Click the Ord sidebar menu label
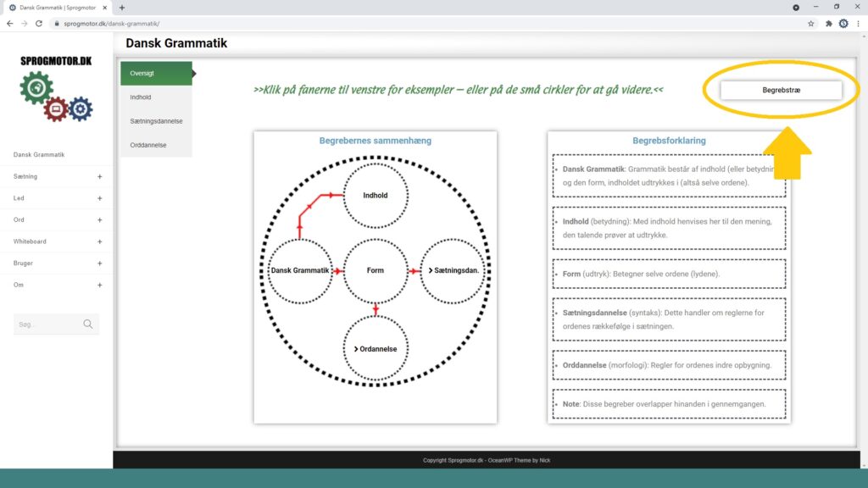Image resolution: width=868 pixels, height=488 pixels. (19, 219)
